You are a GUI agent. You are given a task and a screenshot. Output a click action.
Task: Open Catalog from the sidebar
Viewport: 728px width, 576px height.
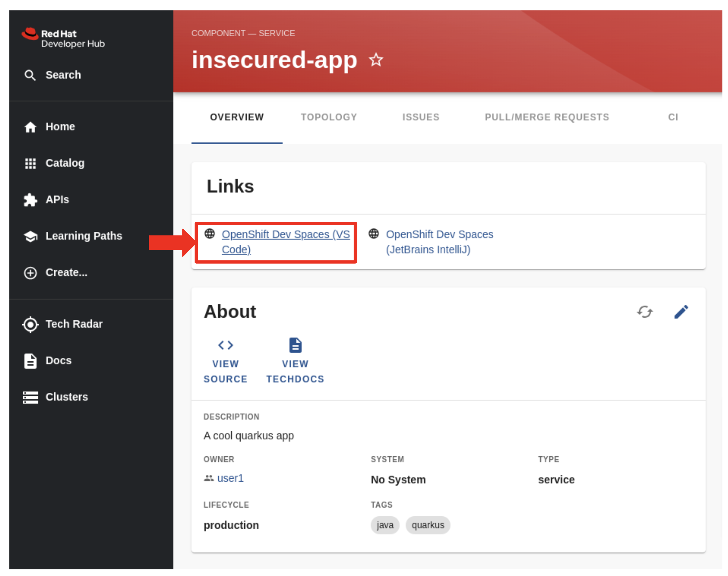(65, 163)
